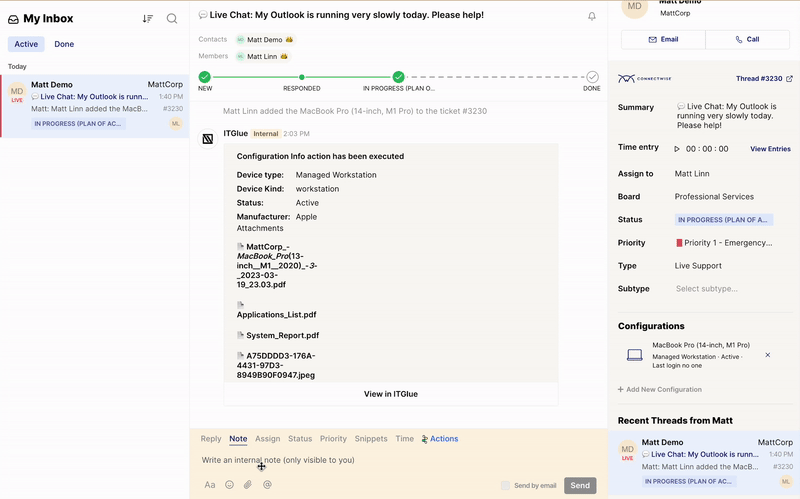
Task: Open the emoji picker in composer
Action: tap(230, 485)
